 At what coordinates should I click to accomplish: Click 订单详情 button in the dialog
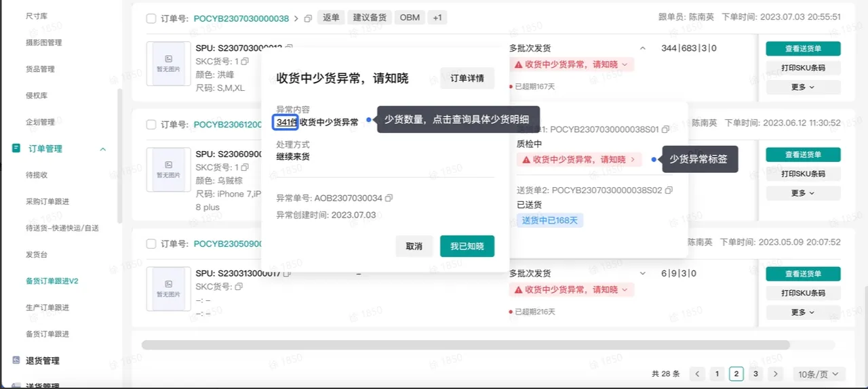(x=467, y=78)
